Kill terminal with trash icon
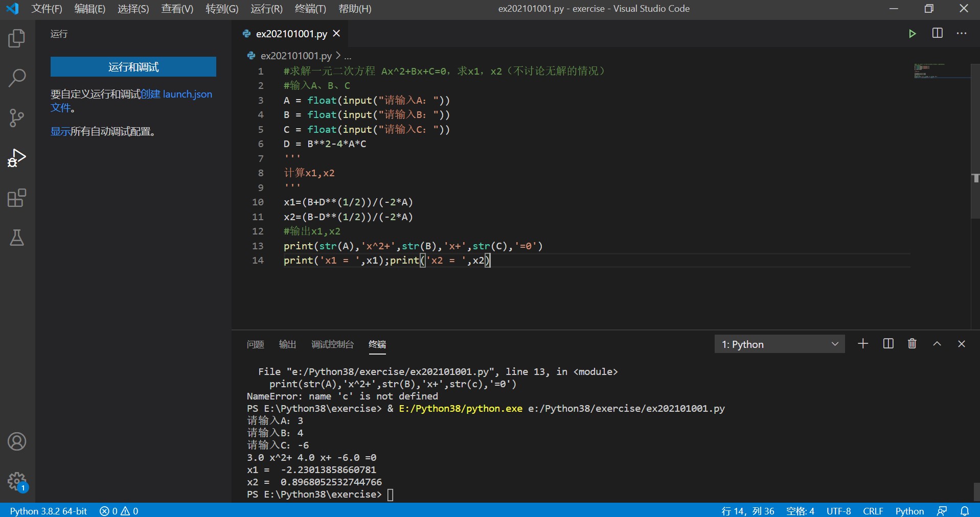Screen dimensions: 980x517 click(912, 344)
